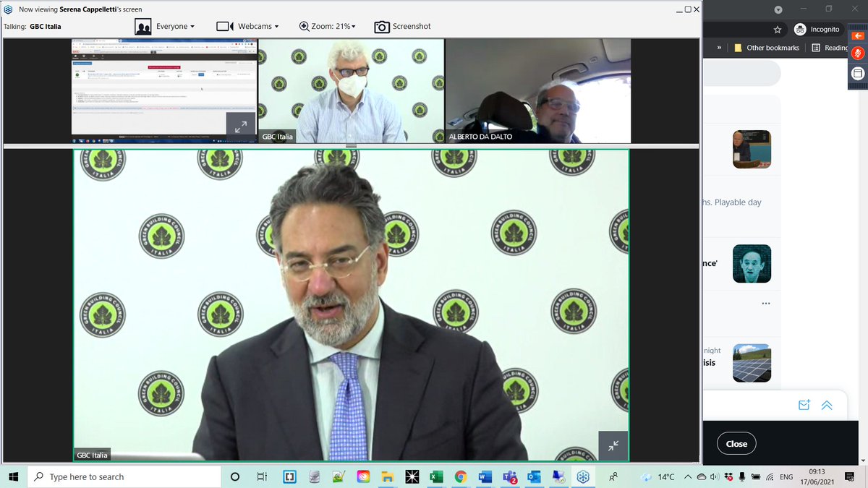Click the taskbar search box
Viewport: 868px width, 488px height.
124,476
